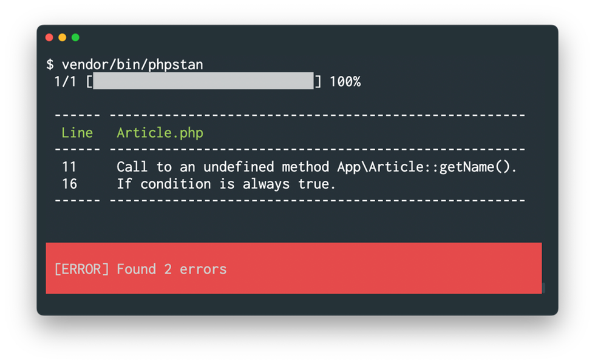595x364 pixels.
Task: Click the Article.php file name header
Action: [x=160, y=133]
